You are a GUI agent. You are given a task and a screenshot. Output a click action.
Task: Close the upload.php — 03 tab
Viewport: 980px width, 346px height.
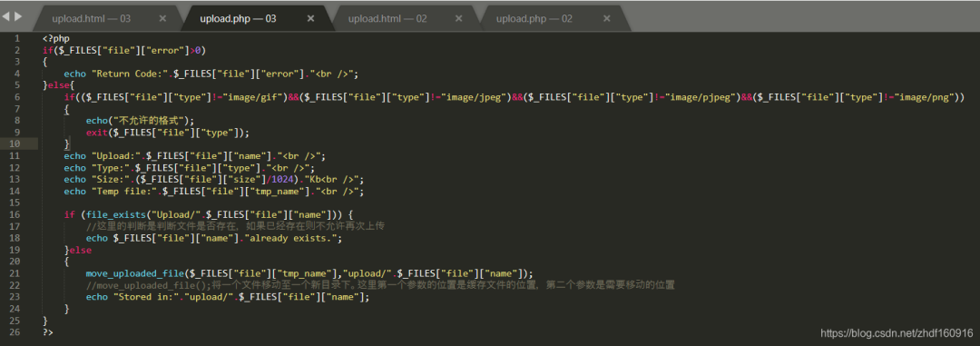pyautogui.click(x=310, y=19)
